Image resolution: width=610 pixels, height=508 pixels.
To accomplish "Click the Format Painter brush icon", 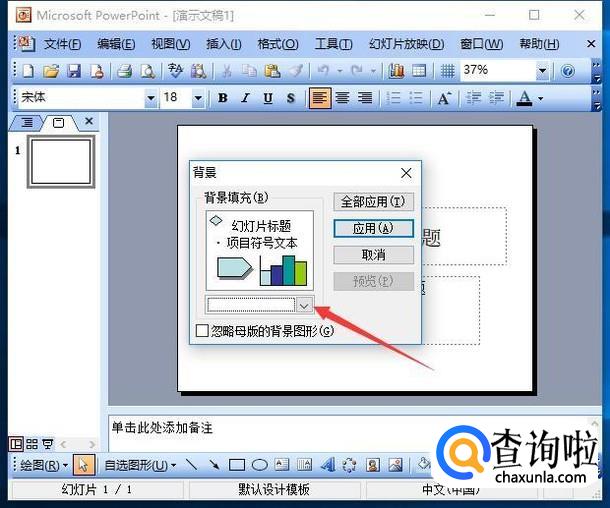I will 295,71.
